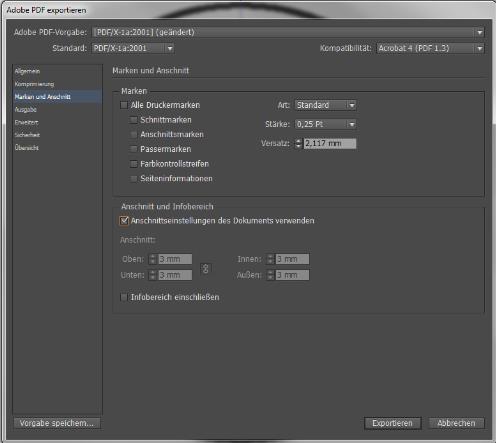Image resolution: width=496 pixels, height=443 pixels.
Task: Click the Versatz 2,117 mm field
Action: pos(330,144)
